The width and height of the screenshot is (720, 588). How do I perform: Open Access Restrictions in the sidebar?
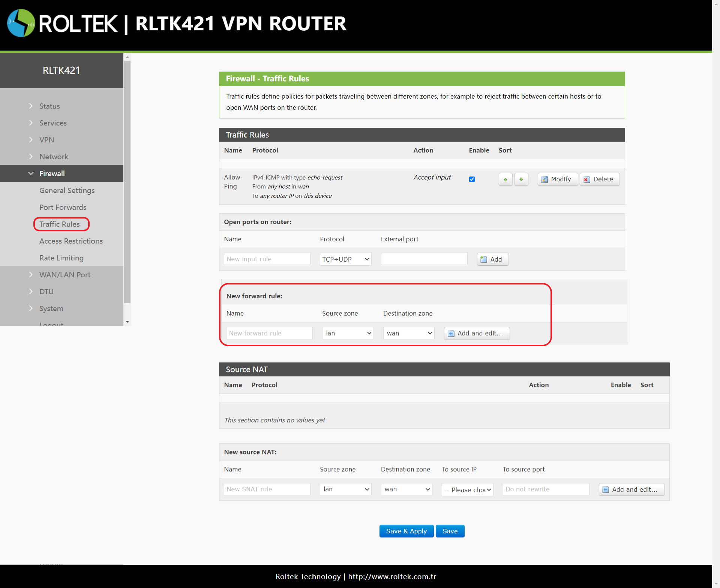click(71, 241)
